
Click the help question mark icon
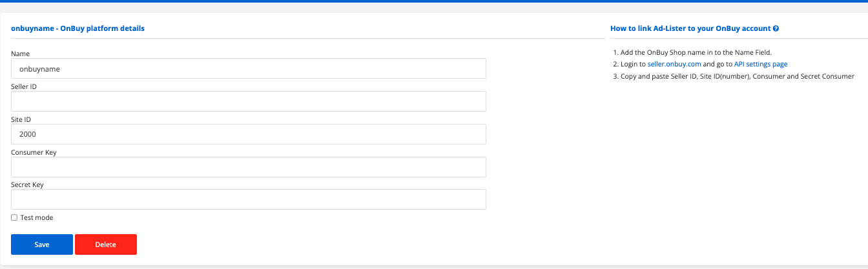tap(776, 29)
